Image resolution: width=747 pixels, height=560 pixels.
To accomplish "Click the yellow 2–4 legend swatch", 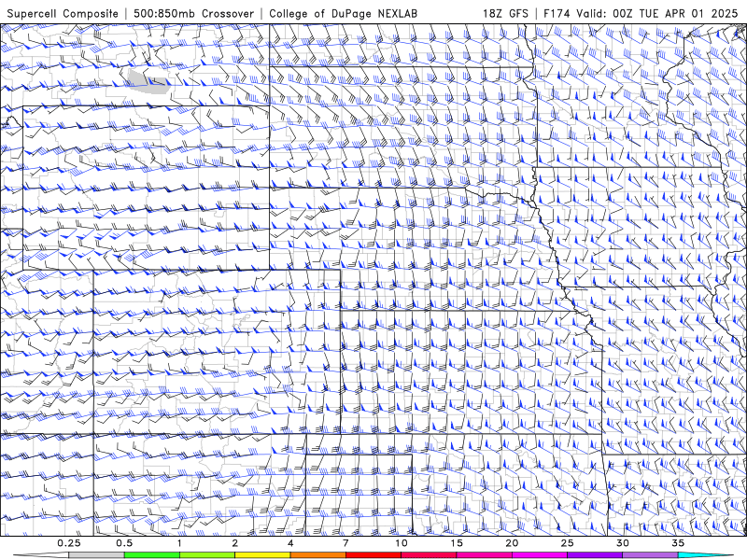I will pyautogui.click(x=262, y=555).
